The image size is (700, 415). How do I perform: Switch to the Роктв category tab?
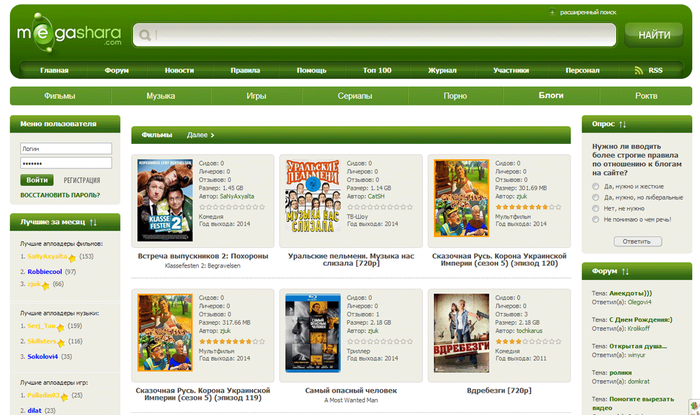(646, 96)
